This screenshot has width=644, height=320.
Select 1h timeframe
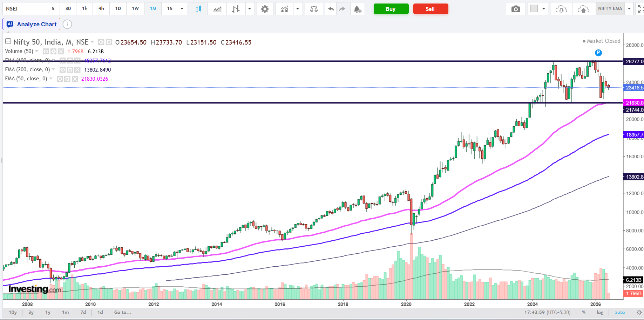85,9
